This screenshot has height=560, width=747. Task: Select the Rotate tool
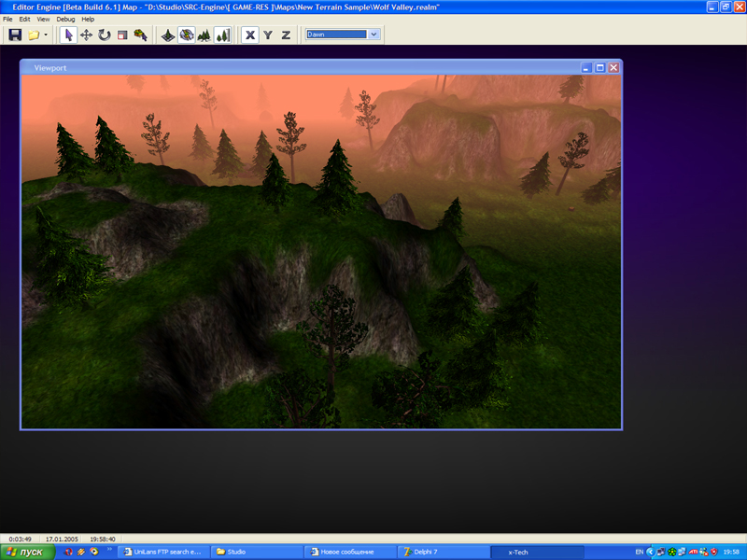coord(104,35)
